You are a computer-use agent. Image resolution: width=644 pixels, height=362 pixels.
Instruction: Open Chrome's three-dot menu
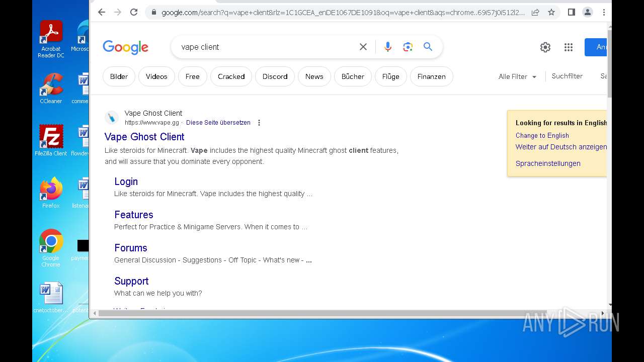(604, 12)
